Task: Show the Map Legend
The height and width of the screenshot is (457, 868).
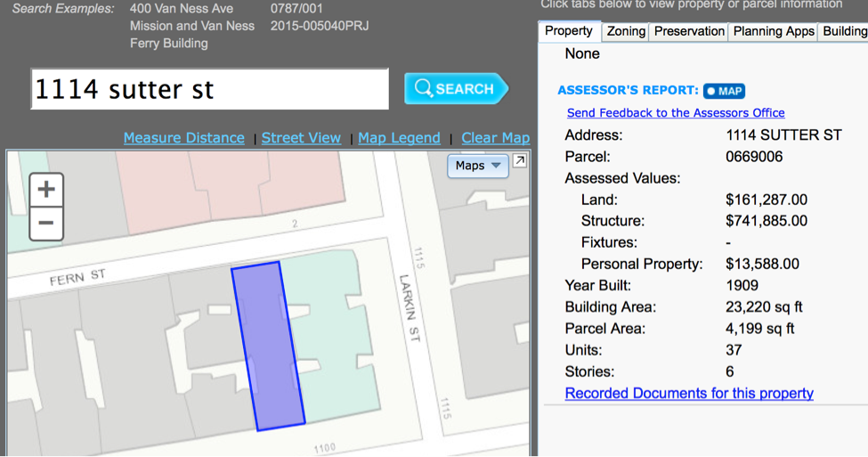Action: point(399,138)
